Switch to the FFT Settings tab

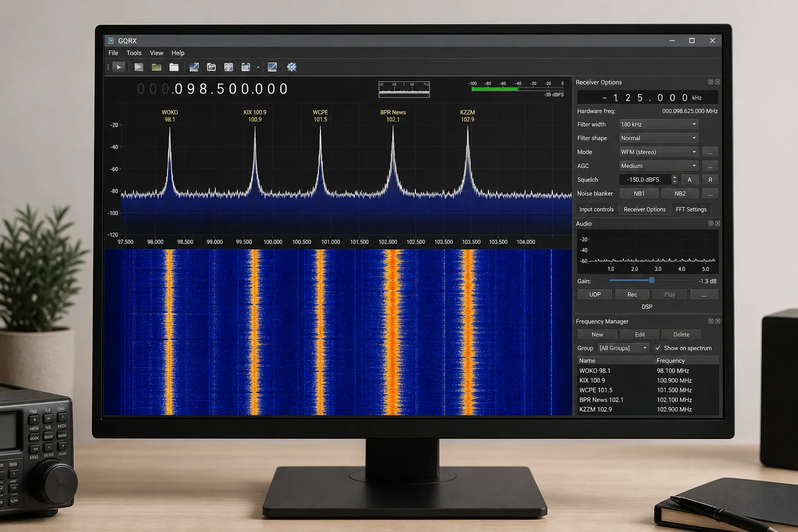click(691, 209)
